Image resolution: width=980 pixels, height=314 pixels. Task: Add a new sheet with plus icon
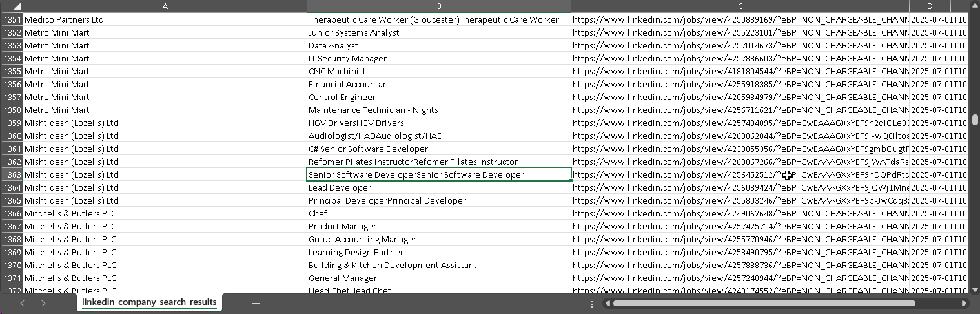256,303
